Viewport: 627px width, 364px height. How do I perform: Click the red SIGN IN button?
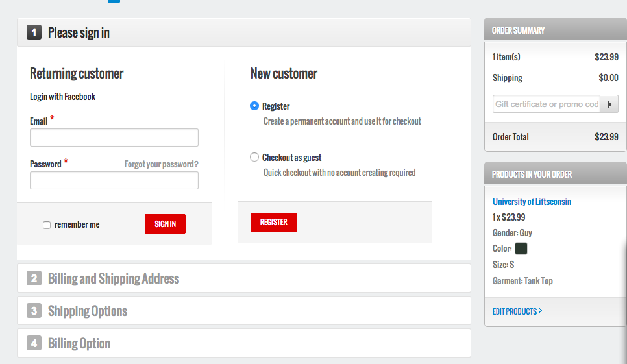pyautogui.click(x=165, y=224)
